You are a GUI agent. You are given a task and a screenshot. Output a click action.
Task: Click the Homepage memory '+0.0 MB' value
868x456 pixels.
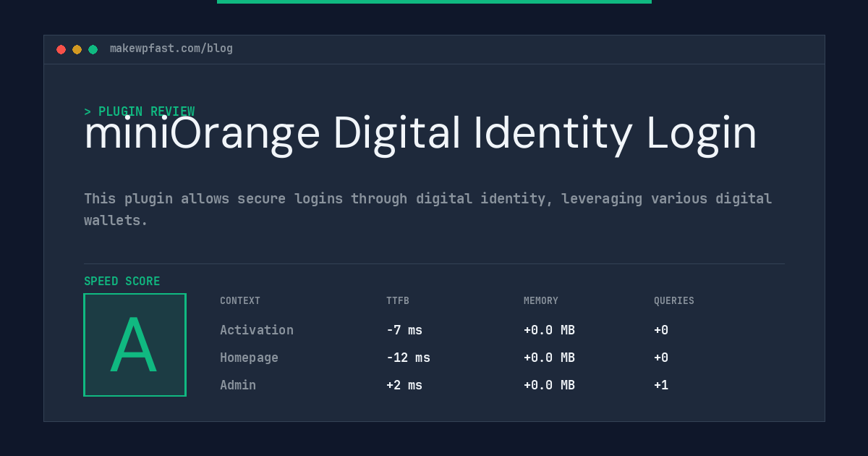click(x=549, y=358)
